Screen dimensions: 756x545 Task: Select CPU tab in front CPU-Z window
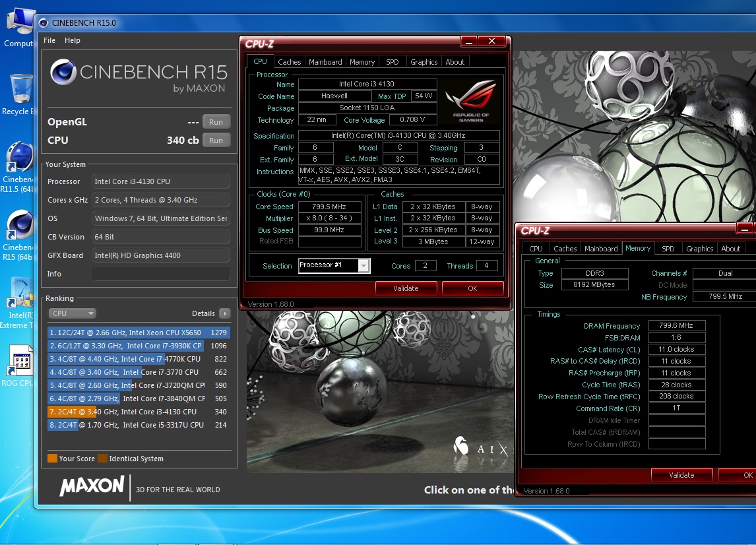260,61
